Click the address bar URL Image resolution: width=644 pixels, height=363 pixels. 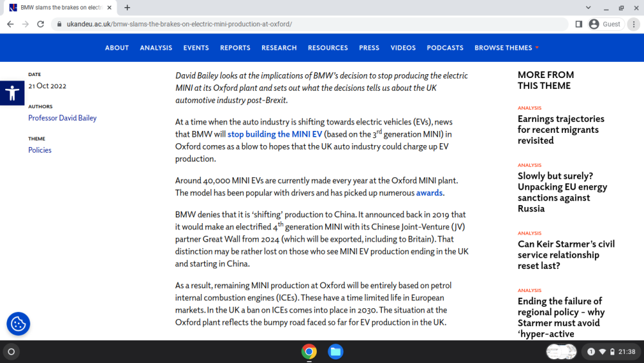coord(179,25)
